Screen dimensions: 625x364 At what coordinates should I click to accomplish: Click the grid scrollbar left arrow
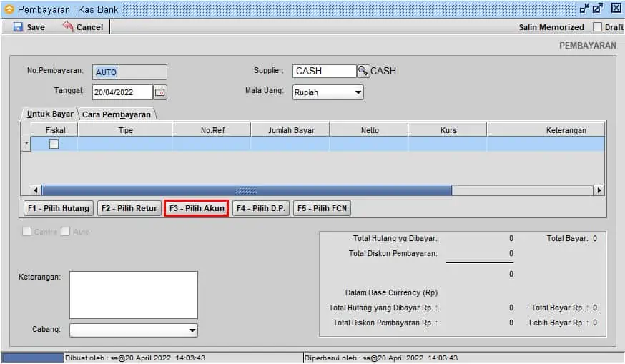tap(36, 190)
